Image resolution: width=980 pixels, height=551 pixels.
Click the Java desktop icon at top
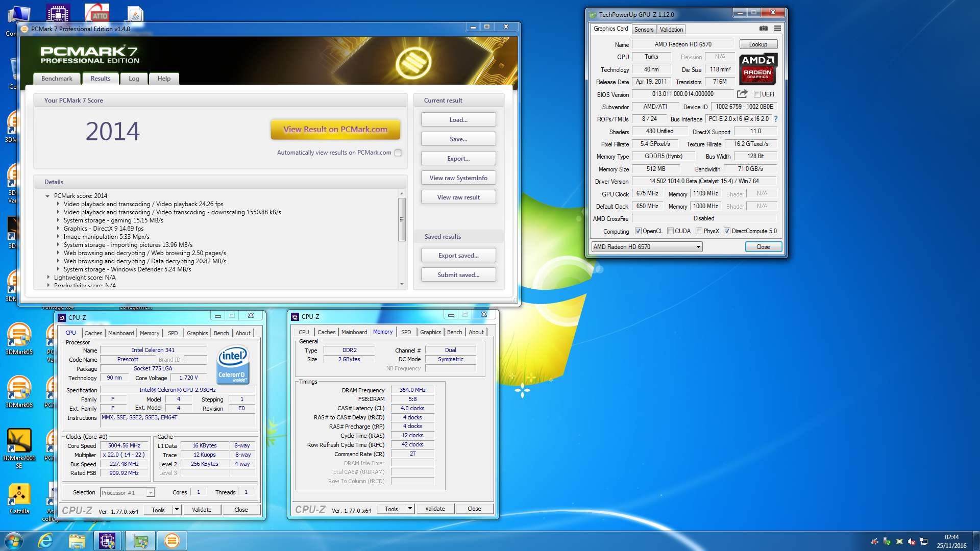[135, 13]
